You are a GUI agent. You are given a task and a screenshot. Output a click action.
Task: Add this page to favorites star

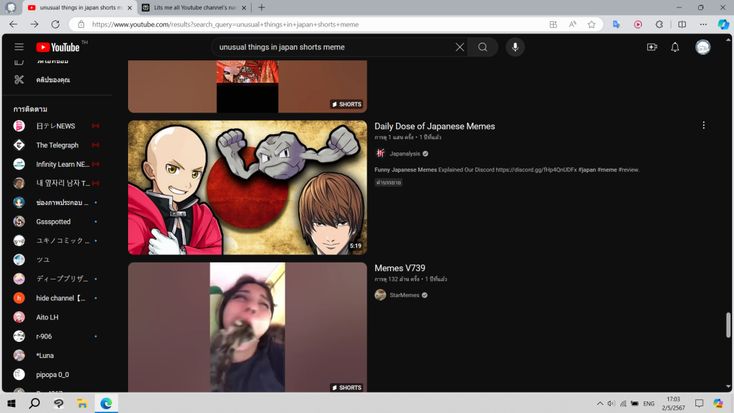pyautogui.click(x=591, y=24)
